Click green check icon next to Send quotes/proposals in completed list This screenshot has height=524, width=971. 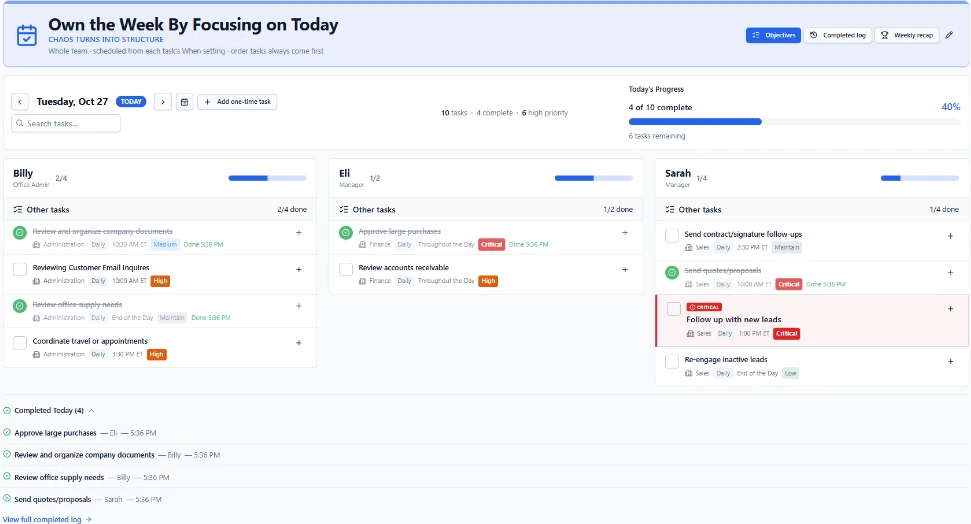tap(7, 499)
